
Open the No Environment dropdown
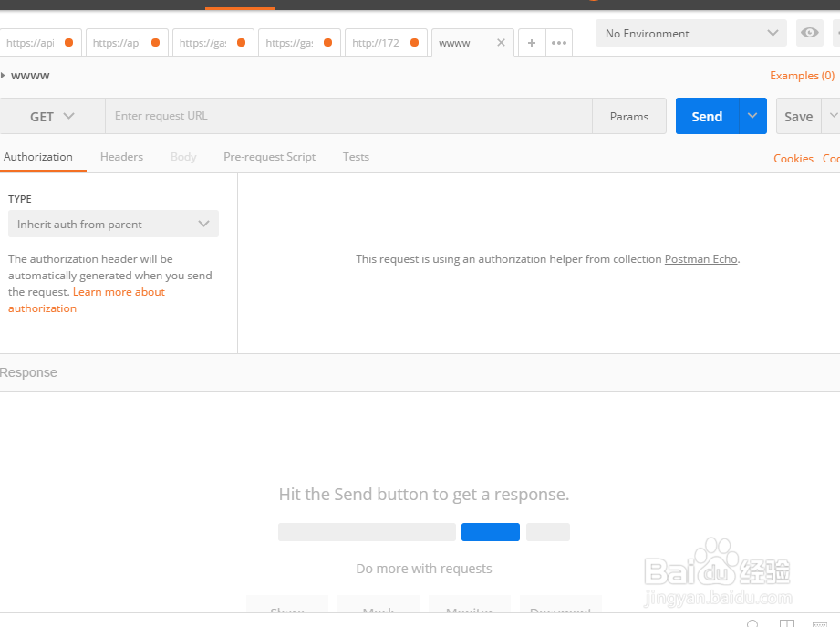690,33
